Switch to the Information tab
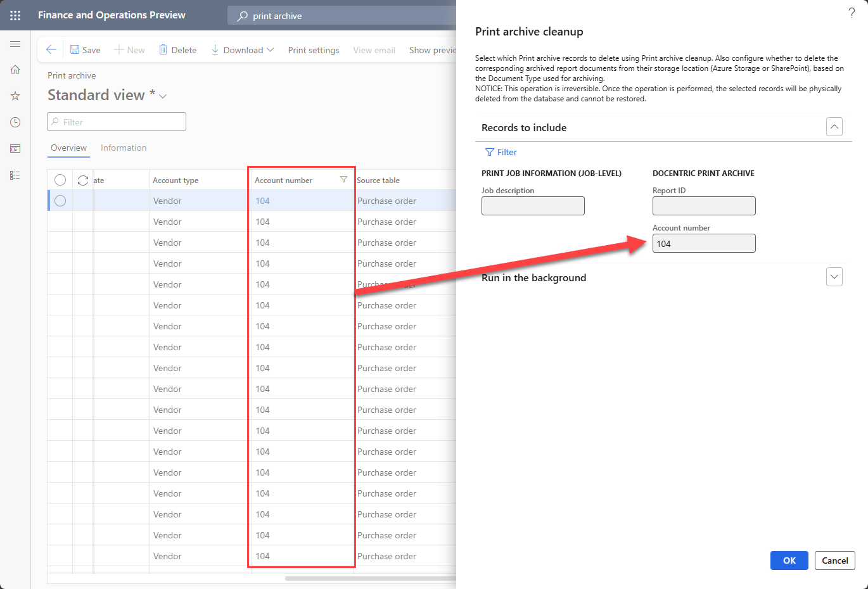The image size is (868, 589). (x=124, y=148)
